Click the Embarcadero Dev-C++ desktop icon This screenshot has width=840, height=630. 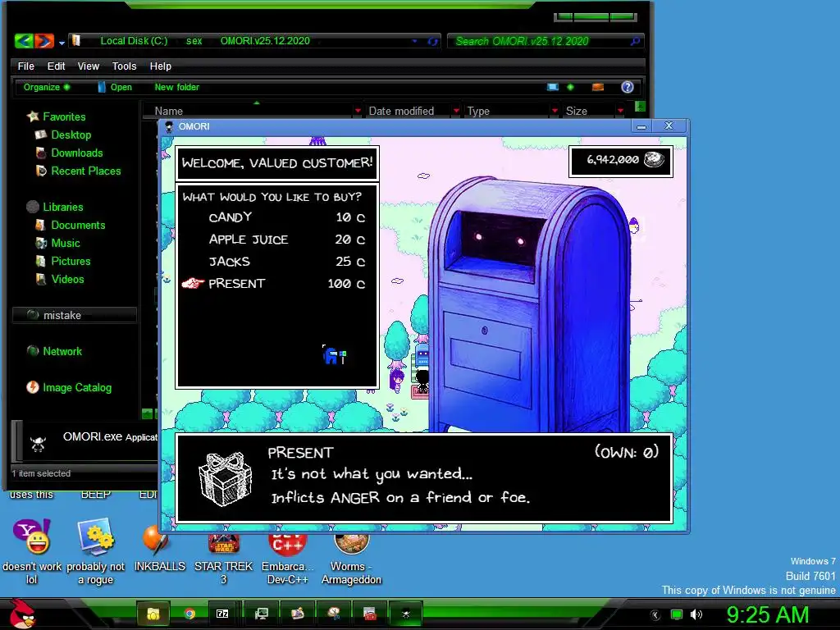pos(287,544)
